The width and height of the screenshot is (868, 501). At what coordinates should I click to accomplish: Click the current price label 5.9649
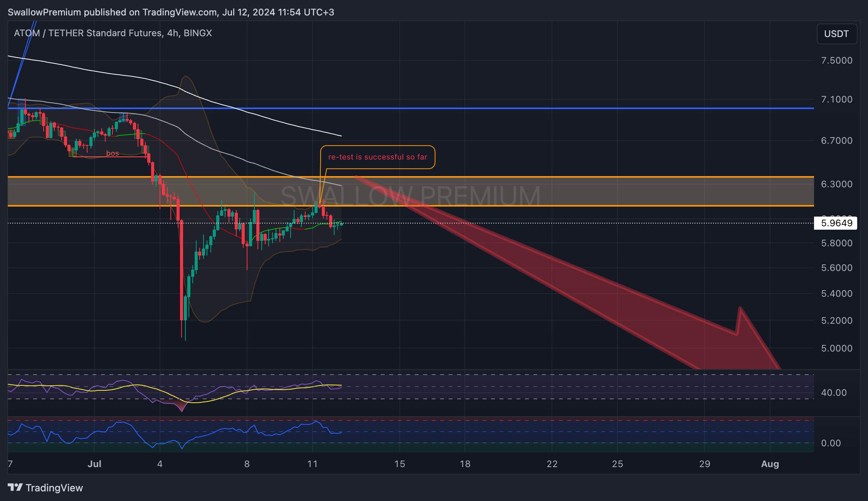[x=835, y=223]
